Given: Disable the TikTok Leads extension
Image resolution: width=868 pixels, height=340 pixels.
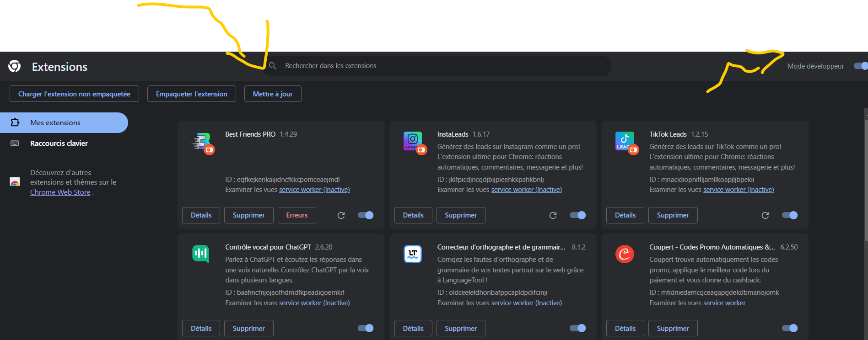Looking at the screenshot, I should pyautogui.click(x=790, y=215).
